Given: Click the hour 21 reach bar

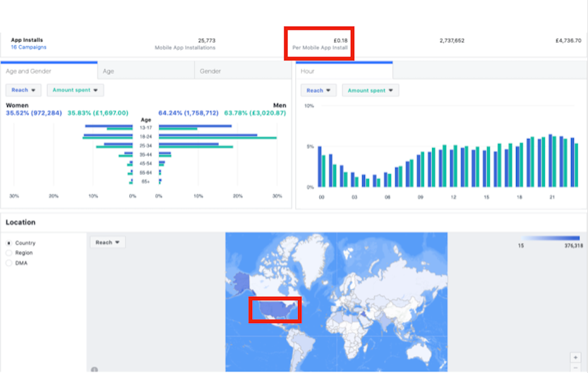Looking at the screenshot, I should click(551, 161).
